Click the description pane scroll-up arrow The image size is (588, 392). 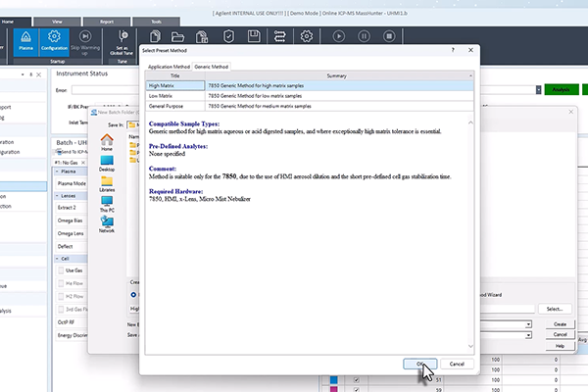(470, 122)
